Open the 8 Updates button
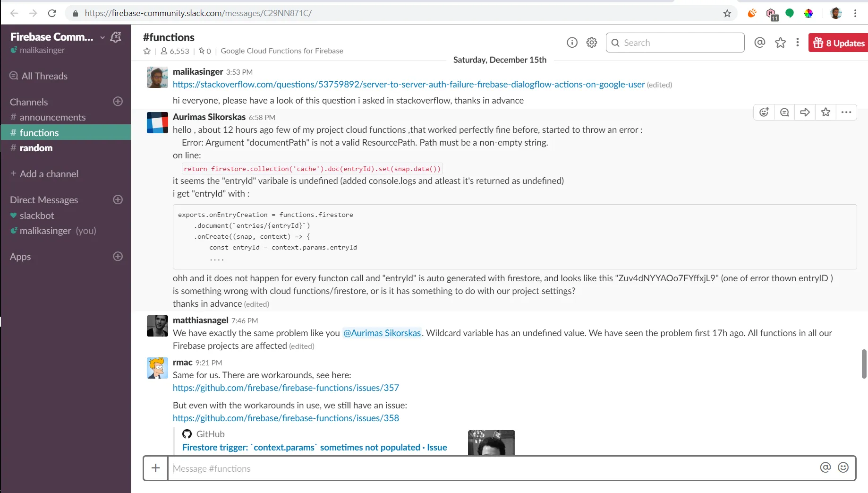 838,43
